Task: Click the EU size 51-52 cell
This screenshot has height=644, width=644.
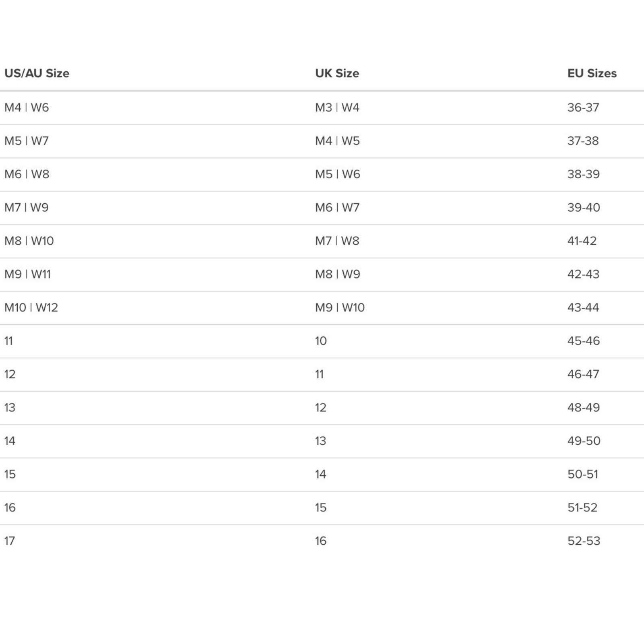Action: click(x=582, y=508)
